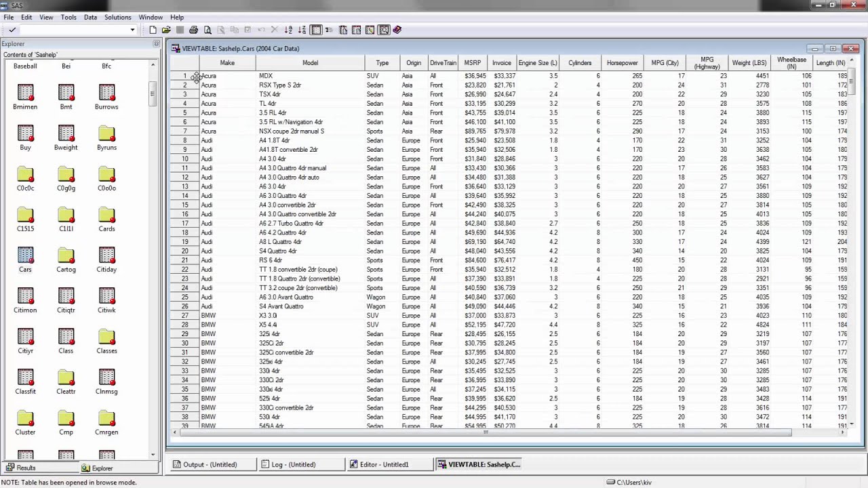Select the Citiday table icon
This screenshot has height=488, width=868.
pyautogui.click(x=106, y=256)
